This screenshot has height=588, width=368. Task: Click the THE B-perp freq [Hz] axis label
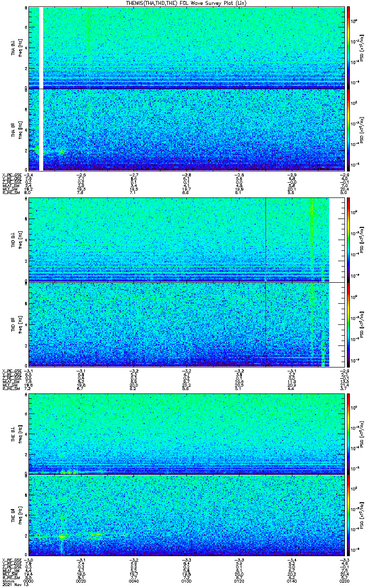click(x=20, y=434)
